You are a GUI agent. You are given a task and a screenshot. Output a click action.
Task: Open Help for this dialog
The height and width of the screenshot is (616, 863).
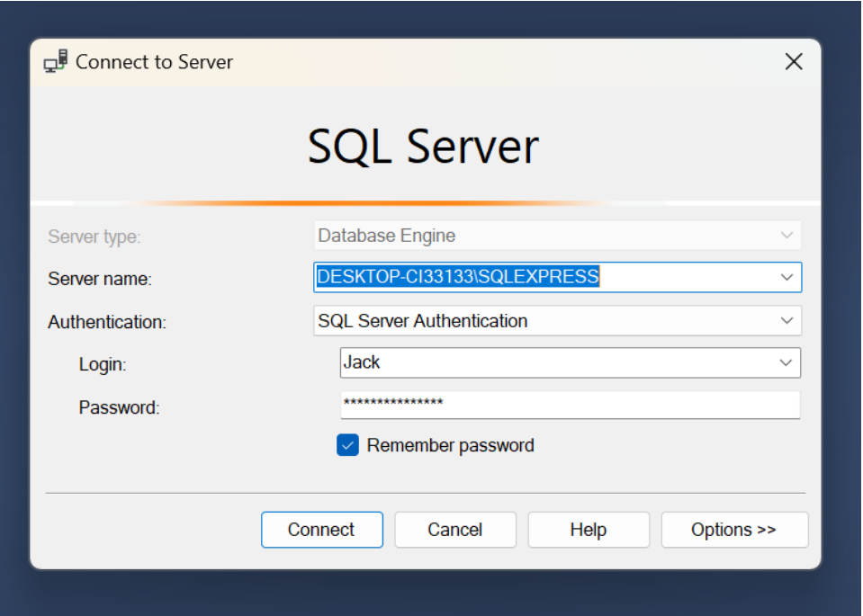(x=589, y=530)
